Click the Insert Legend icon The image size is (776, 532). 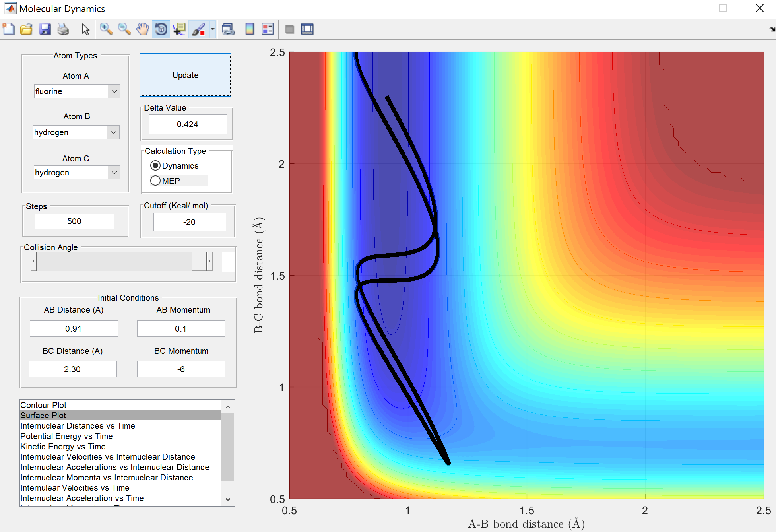coord(268,29)
